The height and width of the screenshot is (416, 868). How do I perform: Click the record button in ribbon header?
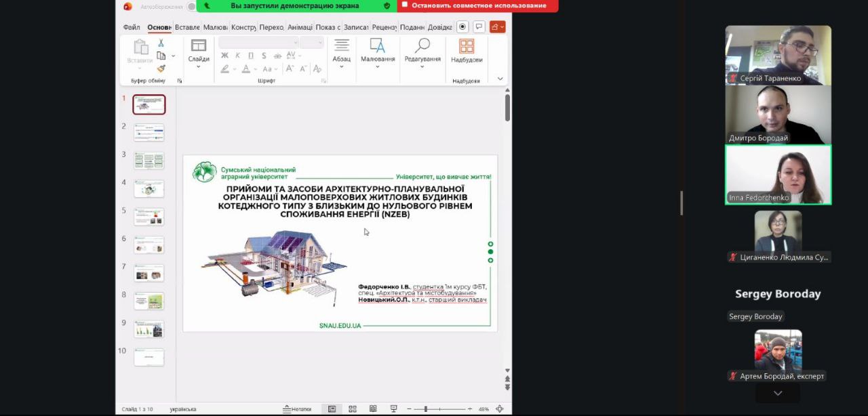(x=462, y=27)
